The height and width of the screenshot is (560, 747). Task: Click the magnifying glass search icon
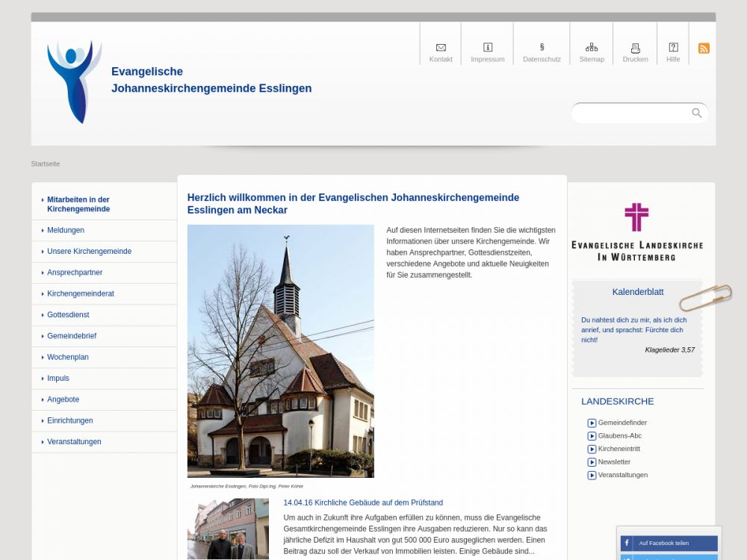(x=696, y=113)
